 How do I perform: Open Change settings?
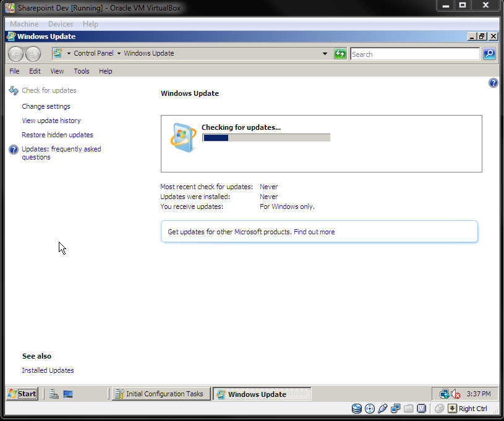pos(46,106)
